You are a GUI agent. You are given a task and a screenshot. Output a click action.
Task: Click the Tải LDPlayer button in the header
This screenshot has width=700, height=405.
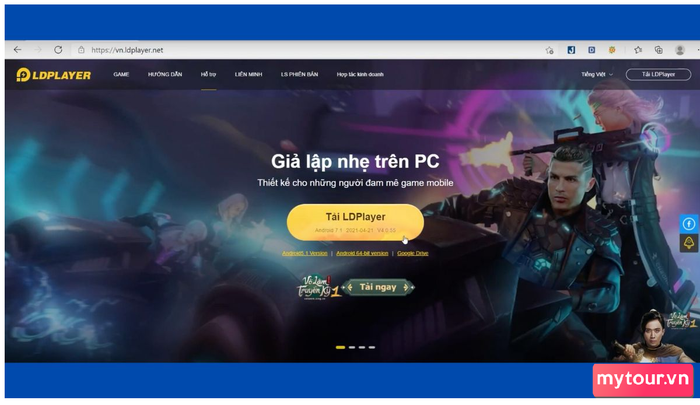pyautogui.click(x=658, y=75)
